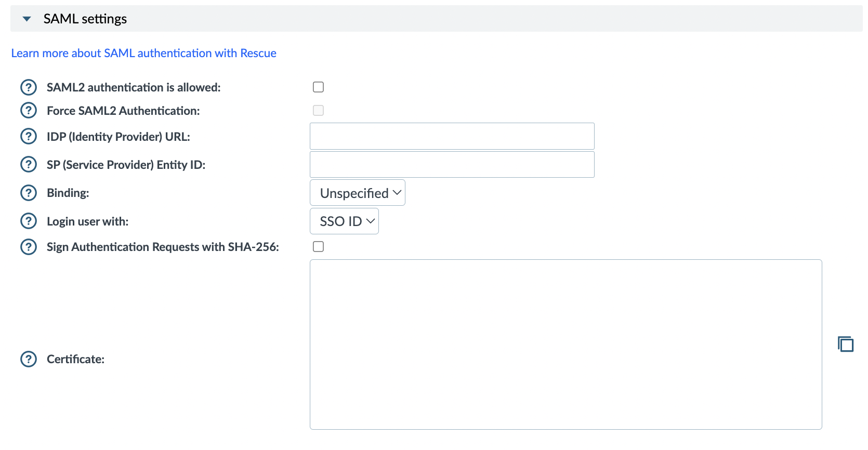Check Sign Authentication Requests with SHA-256
The image size is (868, 450).
pos(319,247)
